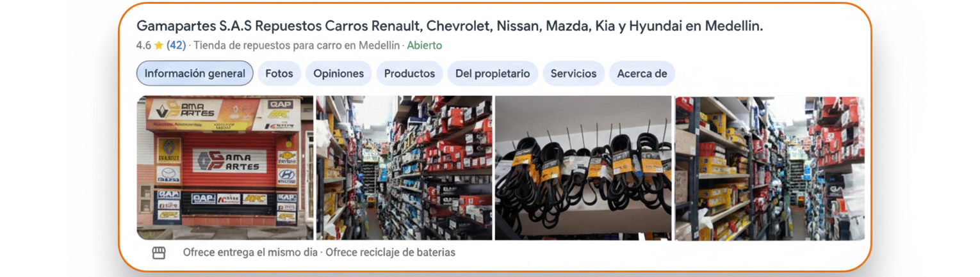Screen dimensions: 980x277
Task: Open the store aisle shelves photo
Action: pos(404,168)
